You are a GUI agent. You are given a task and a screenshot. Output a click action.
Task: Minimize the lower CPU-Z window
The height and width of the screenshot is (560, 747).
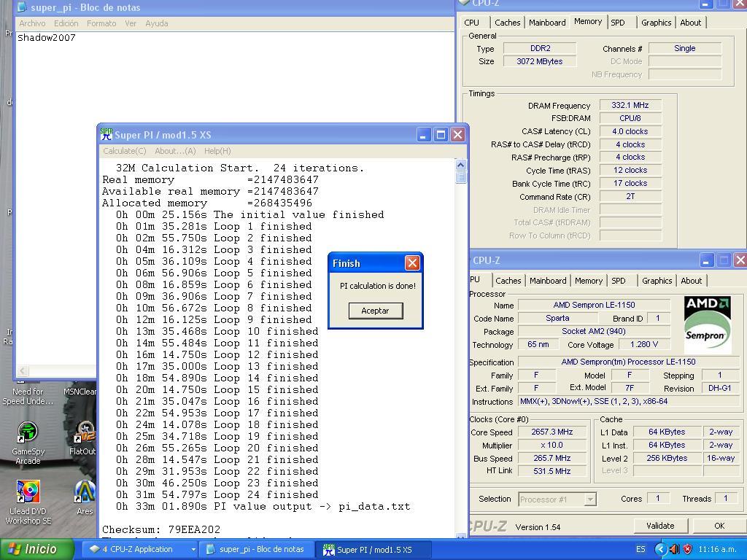coord(706,260)
